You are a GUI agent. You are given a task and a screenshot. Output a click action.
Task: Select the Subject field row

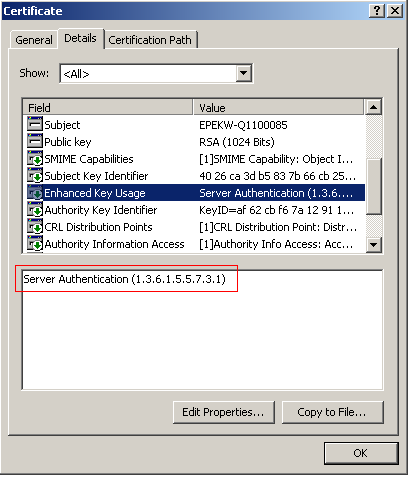pos(194,125)
